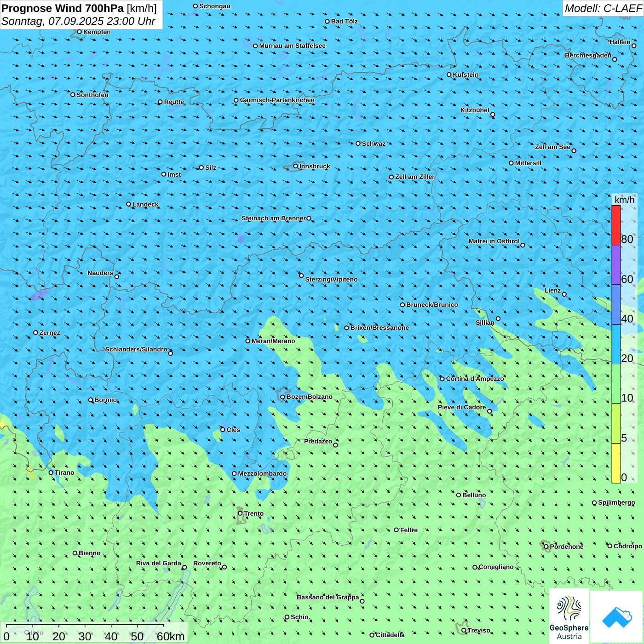Select the Zell am See label
The width and height of the screenshot is (644, 644).
[x=552, y=147]
